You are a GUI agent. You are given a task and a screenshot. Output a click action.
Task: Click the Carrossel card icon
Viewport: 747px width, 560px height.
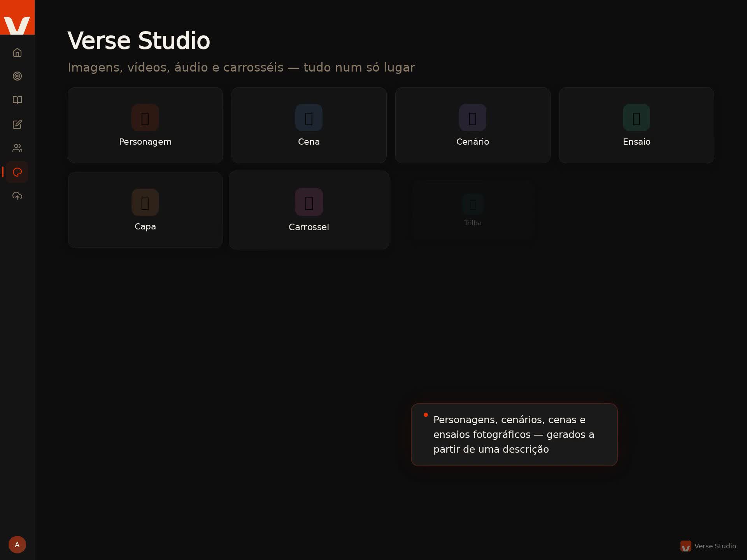coord(309,202)
